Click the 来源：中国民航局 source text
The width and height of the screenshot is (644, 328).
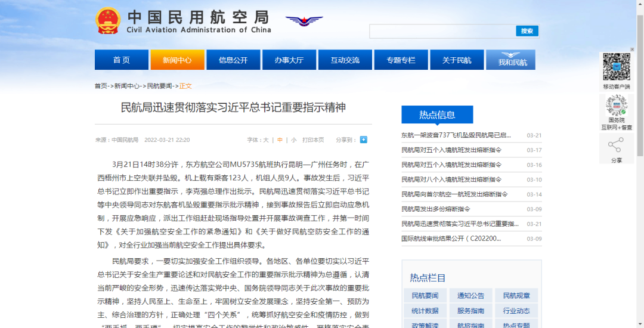click(x=117, y=140)
